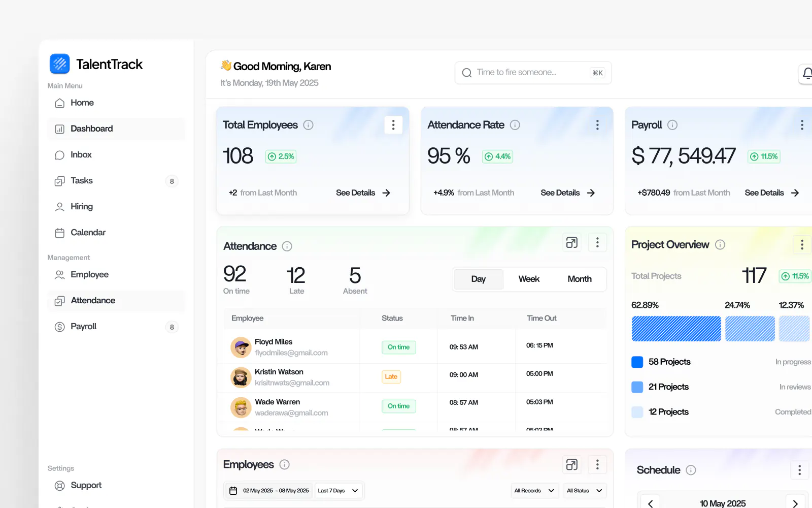The width and height of the screenshot is (812, 508).
Task: Switch attendance view to Day
Action: click(478, 279)
